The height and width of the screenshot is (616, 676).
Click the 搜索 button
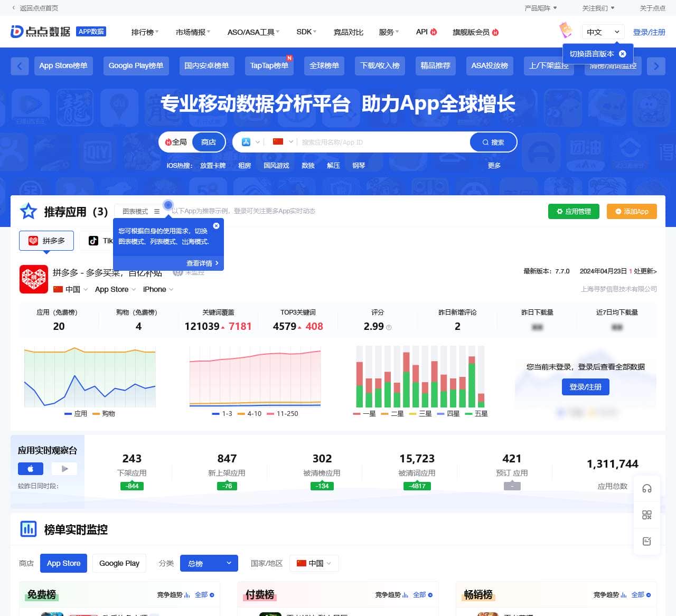[x=493, y=142]
